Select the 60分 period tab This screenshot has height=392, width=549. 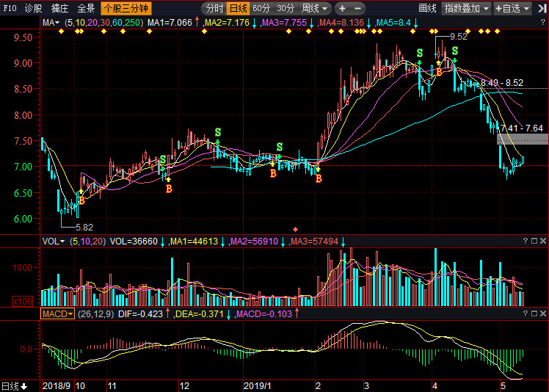click(261, 9)
